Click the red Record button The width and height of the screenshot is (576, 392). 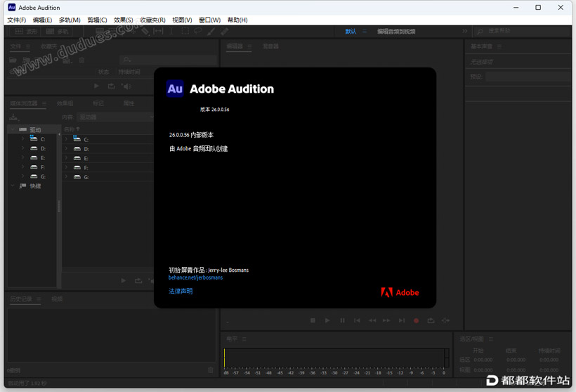417,320
